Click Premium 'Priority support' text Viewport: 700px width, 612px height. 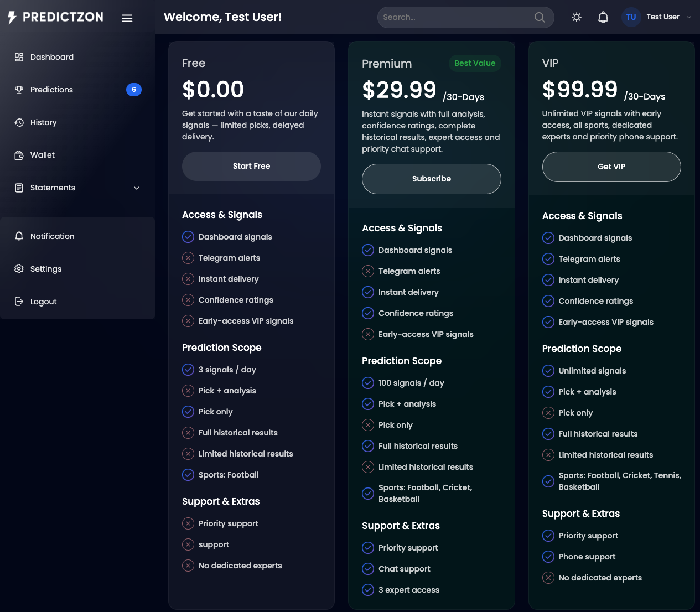(408, 548)
